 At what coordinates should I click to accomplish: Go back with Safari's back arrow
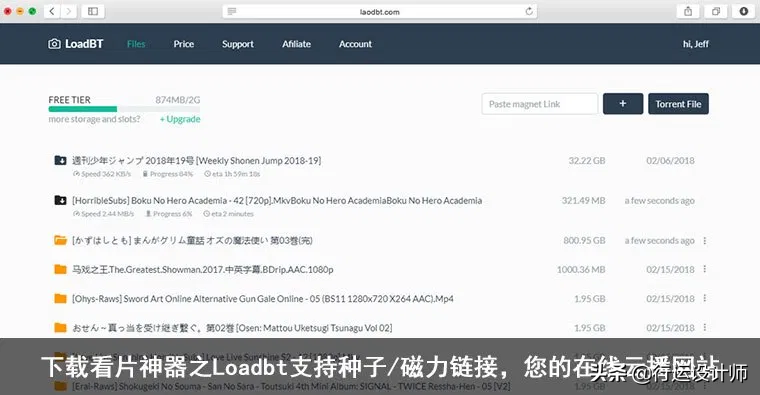click(52, 11)
